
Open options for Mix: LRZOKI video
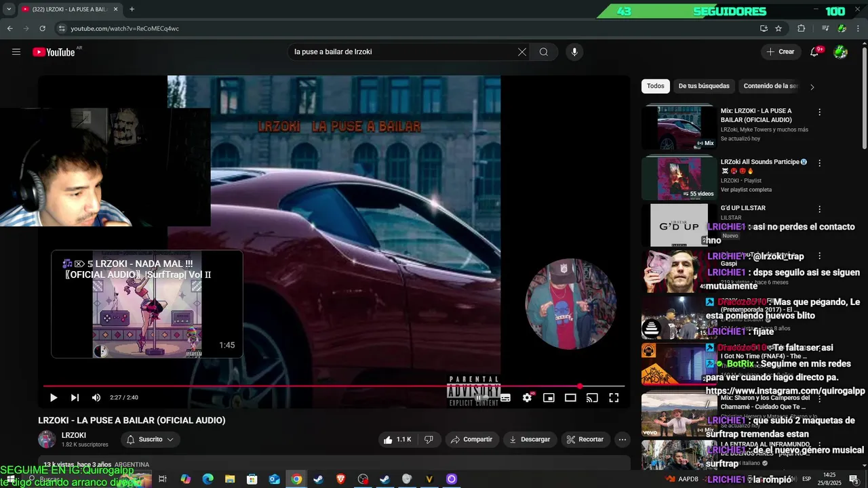(819, 112)
